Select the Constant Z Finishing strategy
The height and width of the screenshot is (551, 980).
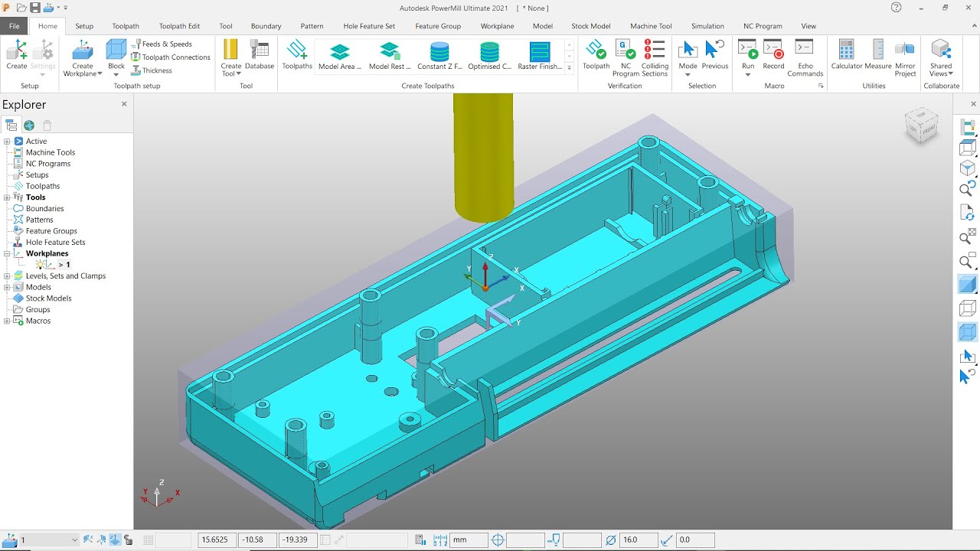439,55
